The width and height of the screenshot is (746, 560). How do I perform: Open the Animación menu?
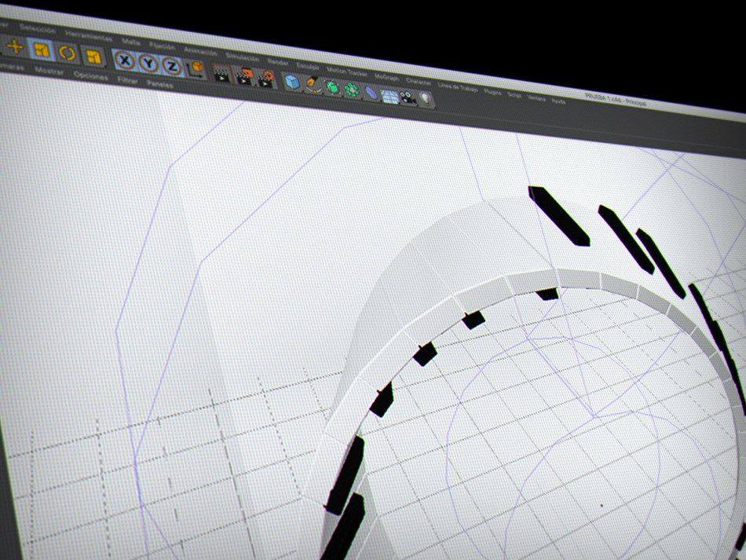(200, 51)
